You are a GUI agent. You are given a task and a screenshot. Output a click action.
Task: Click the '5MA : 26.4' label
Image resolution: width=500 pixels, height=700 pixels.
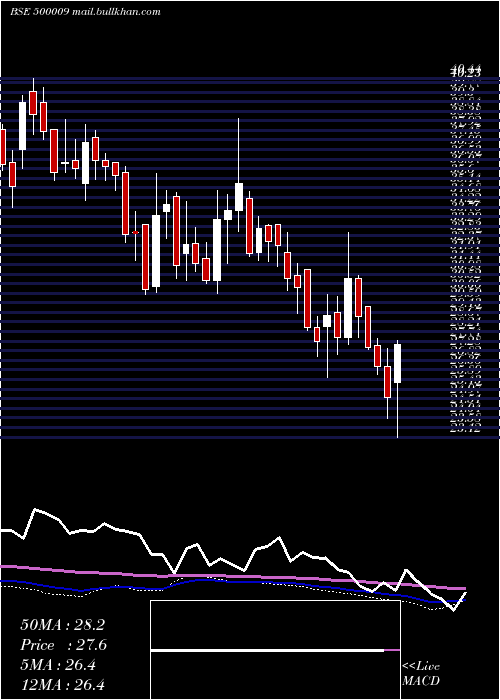[x=58, y=665]
